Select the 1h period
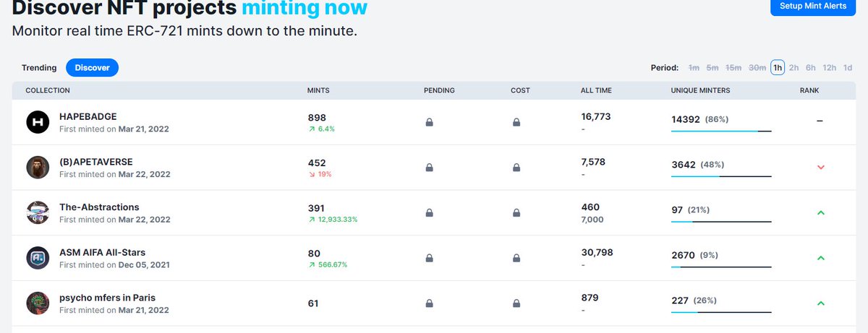This screenshot has width=868, height=333. 778,68
